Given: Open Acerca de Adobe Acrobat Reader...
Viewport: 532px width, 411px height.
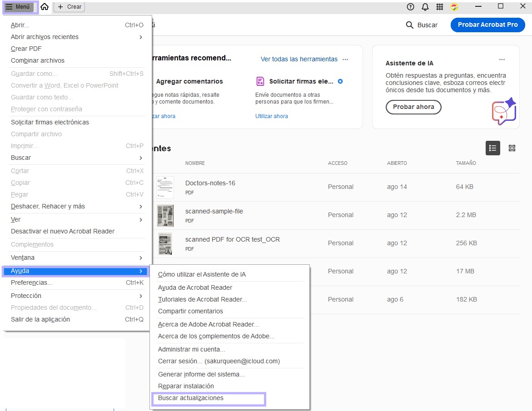Looking at the screenshot, I should tap(230, 325).
